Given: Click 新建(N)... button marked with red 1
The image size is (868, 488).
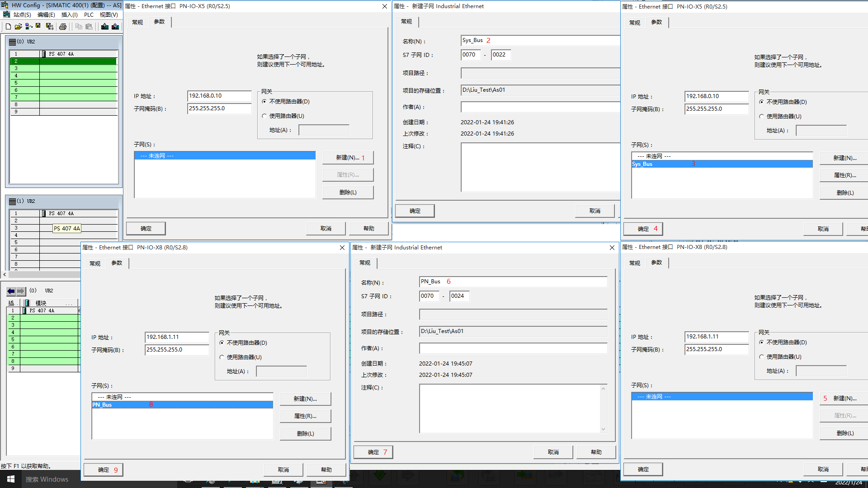Looking at the screenshot, I should coord(348,158).
